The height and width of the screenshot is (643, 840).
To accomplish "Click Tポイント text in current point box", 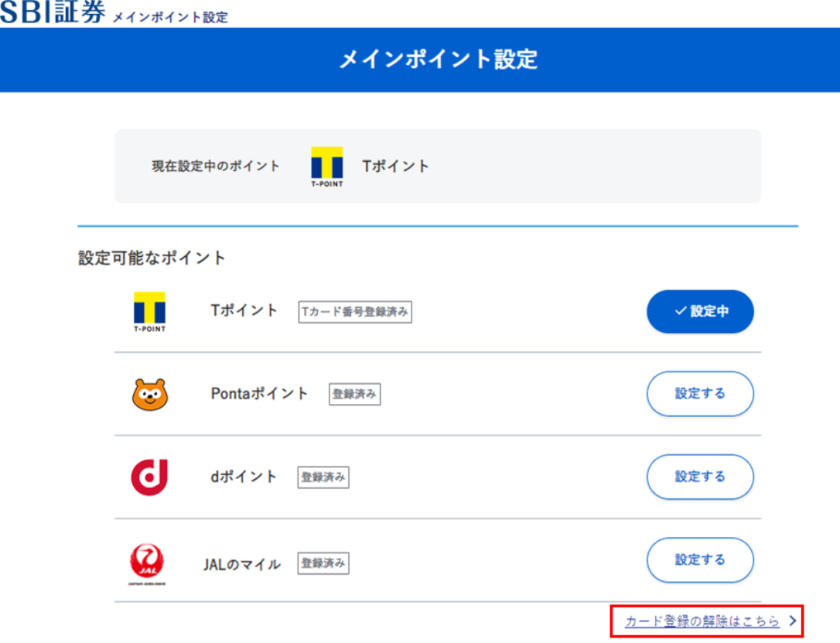I will [x=396, y=166].
